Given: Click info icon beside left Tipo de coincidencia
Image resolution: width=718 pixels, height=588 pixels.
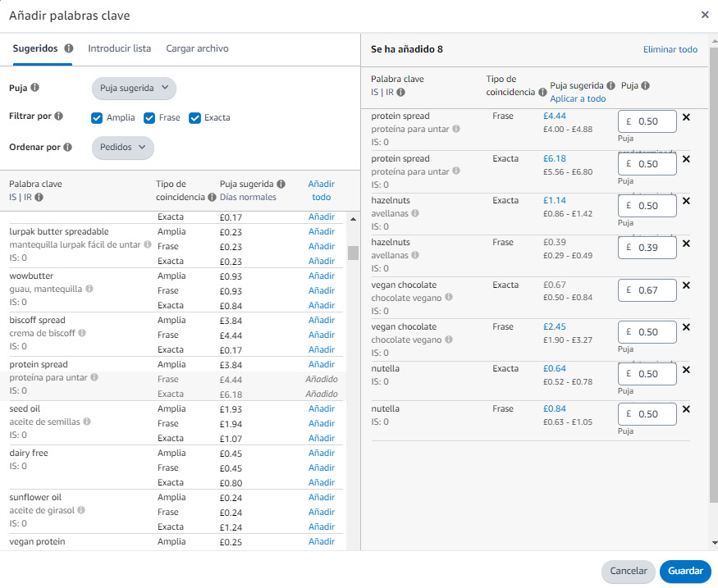Looking at the screenshot, I should pyautogui.click(x=212, y=197).
